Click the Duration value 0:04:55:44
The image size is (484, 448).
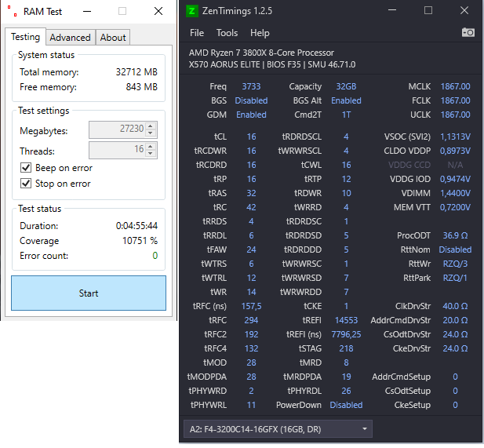point(136,226)
